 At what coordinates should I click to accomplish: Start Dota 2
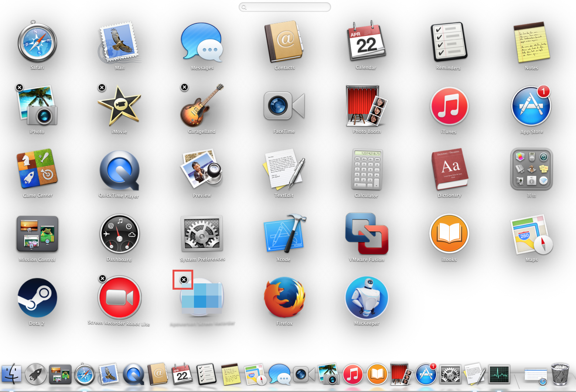tap(37, 298)
